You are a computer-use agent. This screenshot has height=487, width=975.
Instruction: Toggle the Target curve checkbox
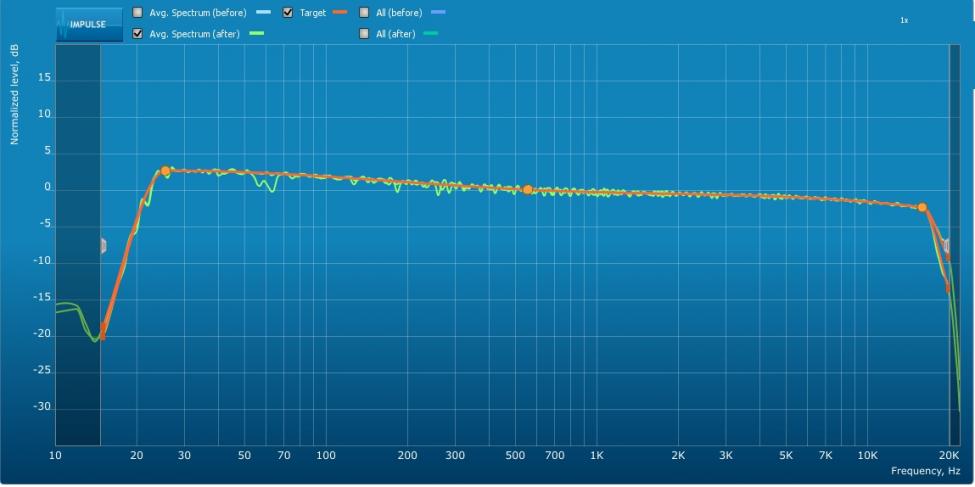(x=287, y=12)
